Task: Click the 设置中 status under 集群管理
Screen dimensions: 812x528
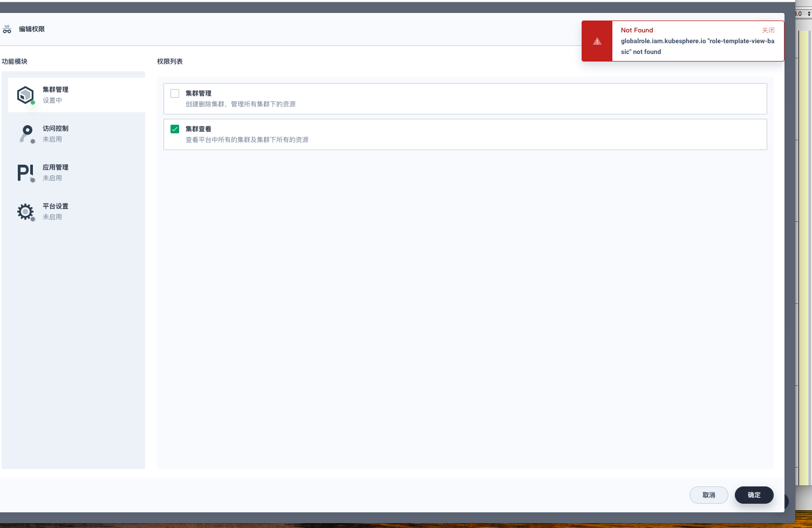Action: 52,100
